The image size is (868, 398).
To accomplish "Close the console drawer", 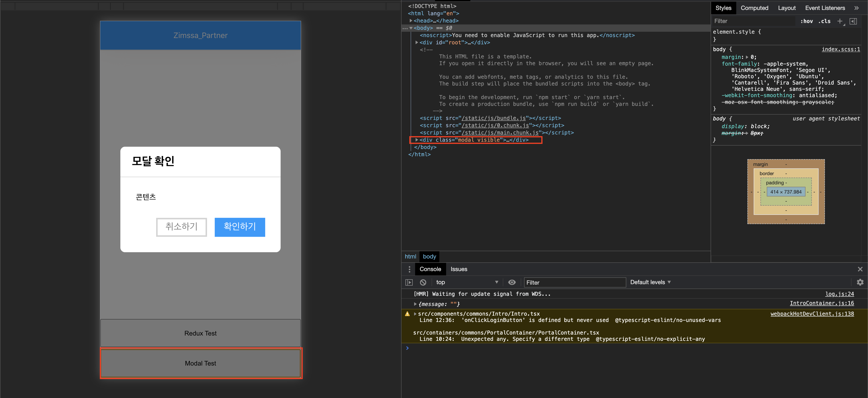I will tap(860, 269).
